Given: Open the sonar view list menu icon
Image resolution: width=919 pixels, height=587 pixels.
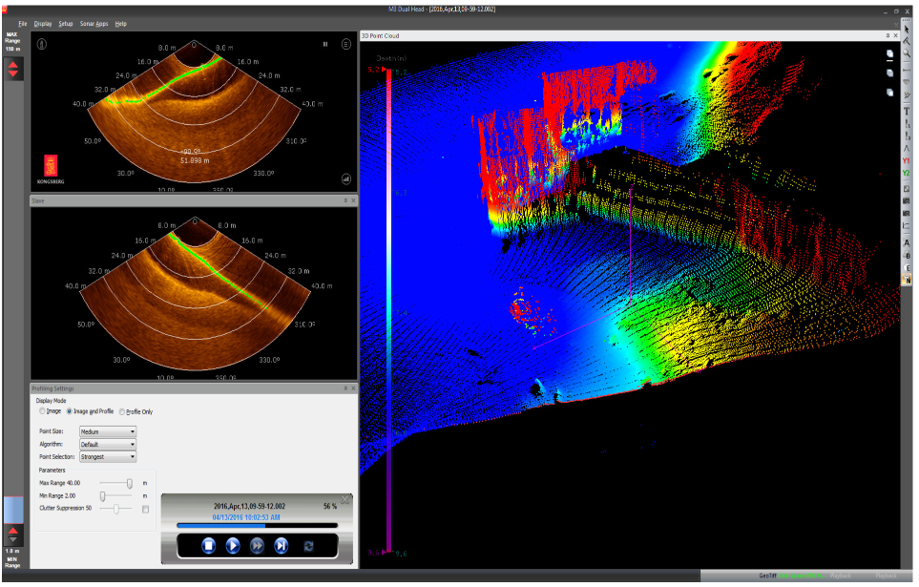Looking at the screenshot, I should click(346, 44).
